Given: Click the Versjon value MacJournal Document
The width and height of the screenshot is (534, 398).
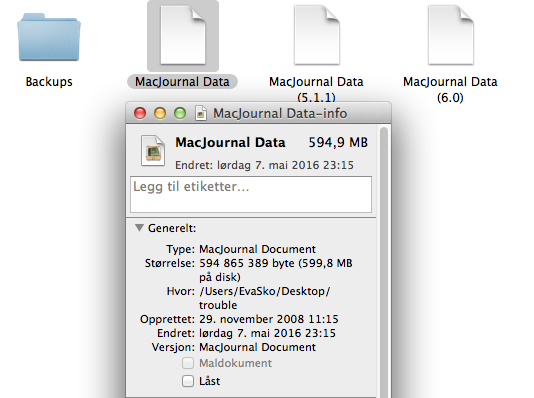Looking at the screenshot, I should tap(257, 347).
